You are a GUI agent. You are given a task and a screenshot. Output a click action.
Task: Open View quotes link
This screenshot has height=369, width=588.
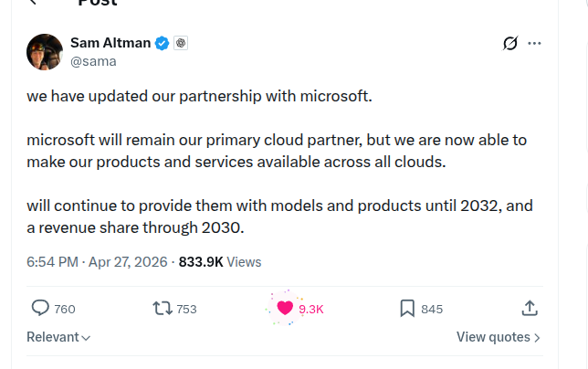point(499,337)
